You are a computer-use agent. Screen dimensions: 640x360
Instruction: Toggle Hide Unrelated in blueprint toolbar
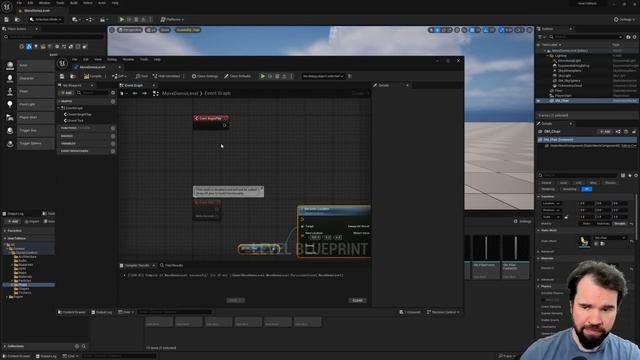pyautogui.click(x=167, y=76)
